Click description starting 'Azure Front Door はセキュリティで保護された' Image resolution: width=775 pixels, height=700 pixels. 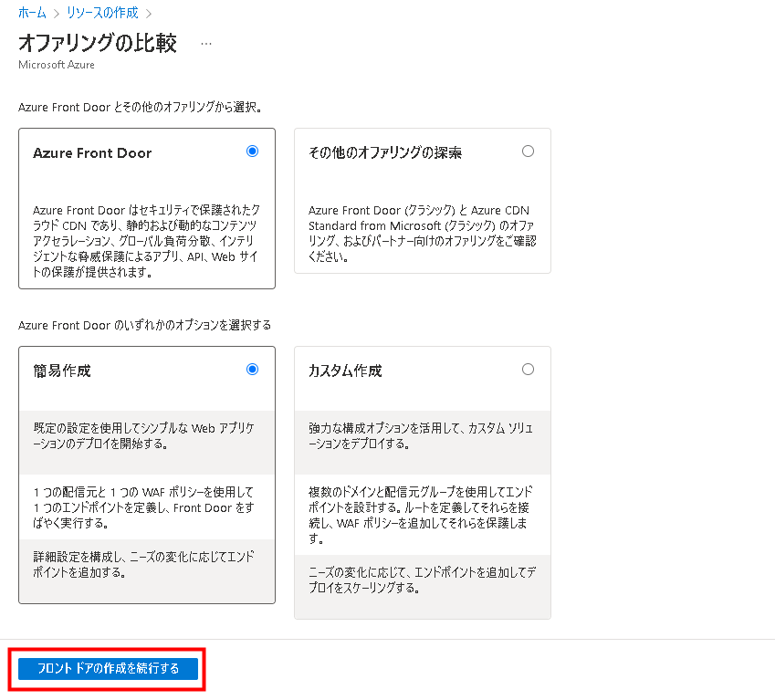tap(146, 241)
